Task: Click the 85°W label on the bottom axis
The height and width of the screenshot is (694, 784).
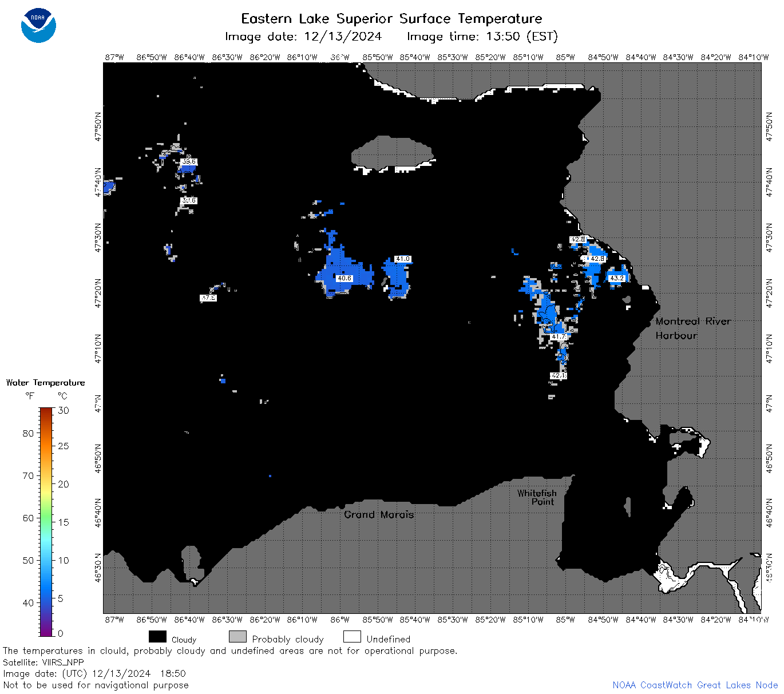Action: [x=565, y=619]
